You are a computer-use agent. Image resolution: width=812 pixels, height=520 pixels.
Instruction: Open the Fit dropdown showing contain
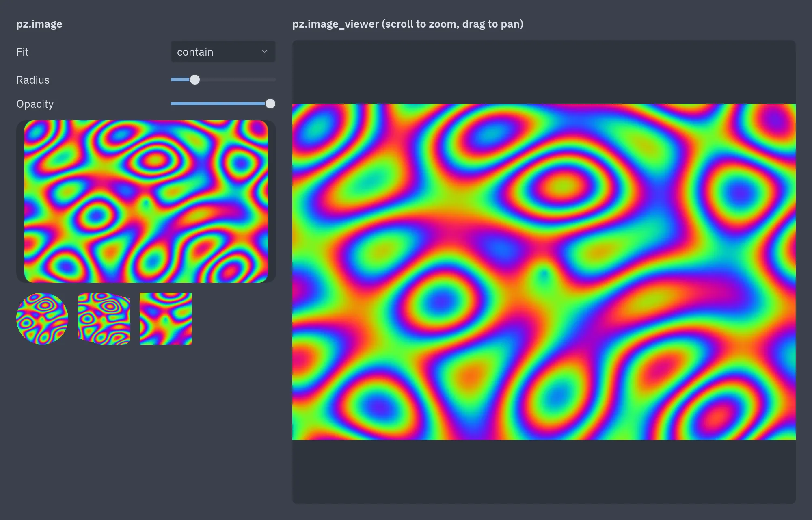(223, 52)
